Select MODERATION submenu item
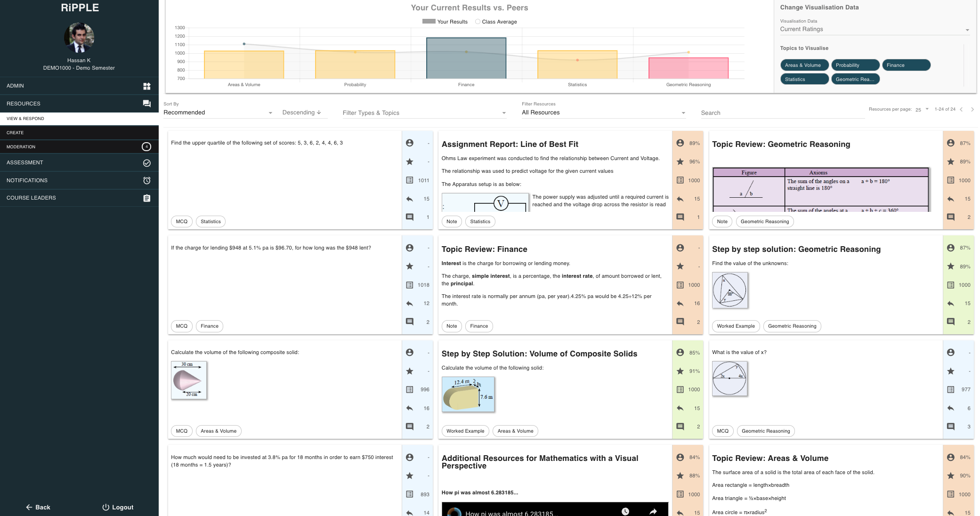The image size is (980, 516). (x=79, y=147)
